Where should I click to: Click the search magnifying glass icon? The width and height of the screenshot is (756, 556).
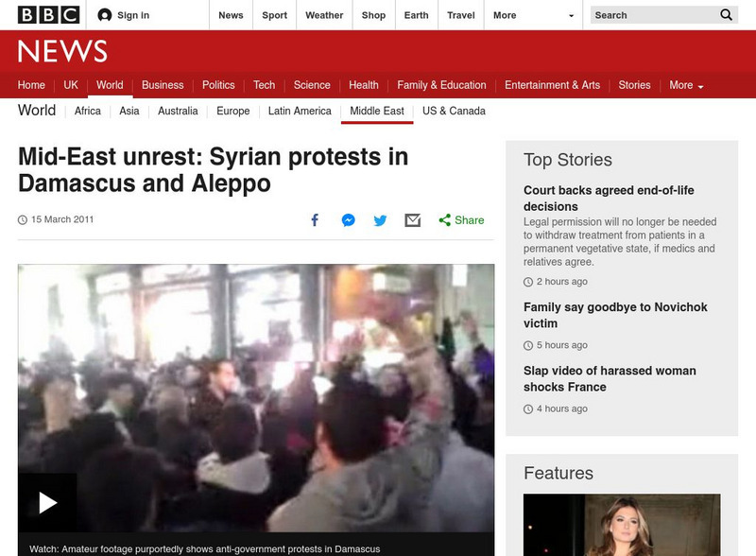726,15
